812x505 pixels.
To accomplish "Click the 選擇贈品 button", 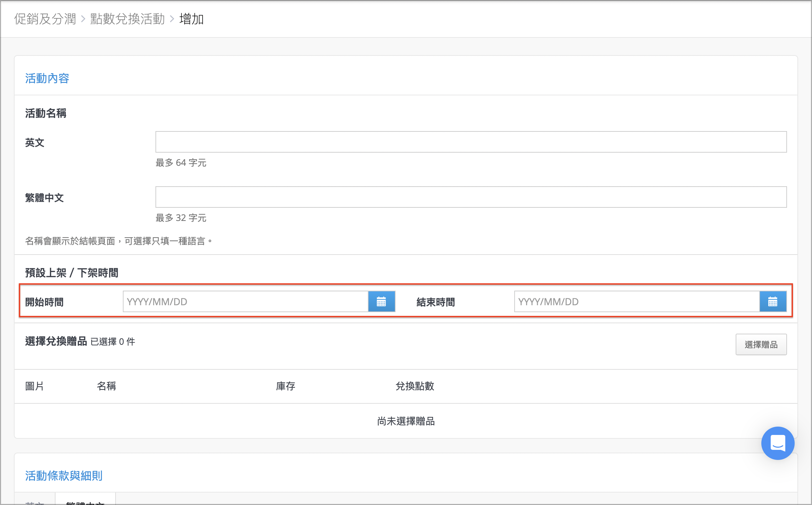I will (x=761, y=344).
